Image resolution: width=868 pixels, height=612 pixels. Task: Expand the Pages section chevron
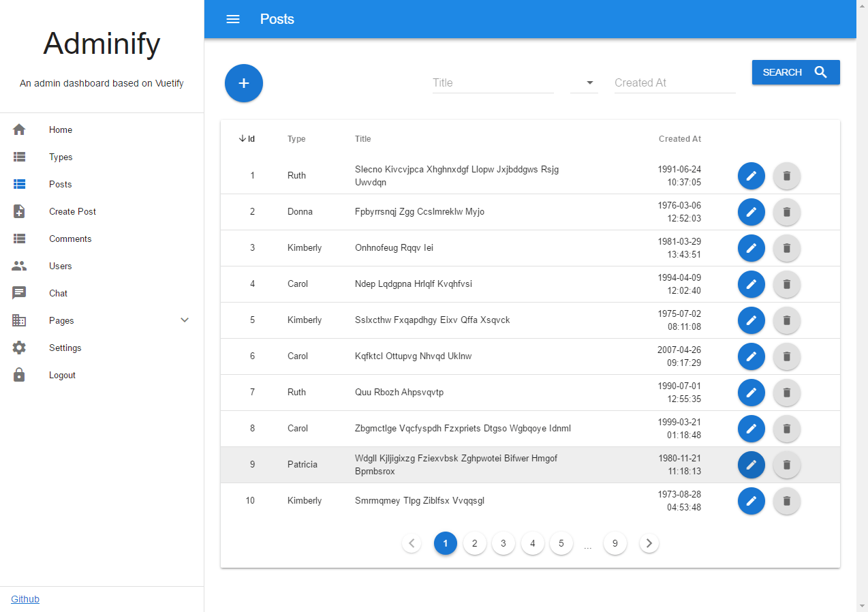pos(184,320)
